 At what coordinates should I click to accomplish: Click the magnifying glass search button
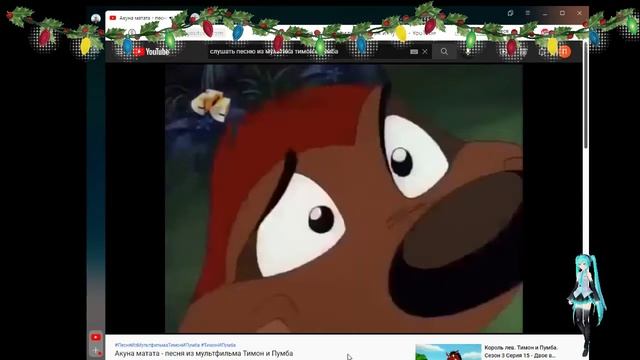click(444, 52)
